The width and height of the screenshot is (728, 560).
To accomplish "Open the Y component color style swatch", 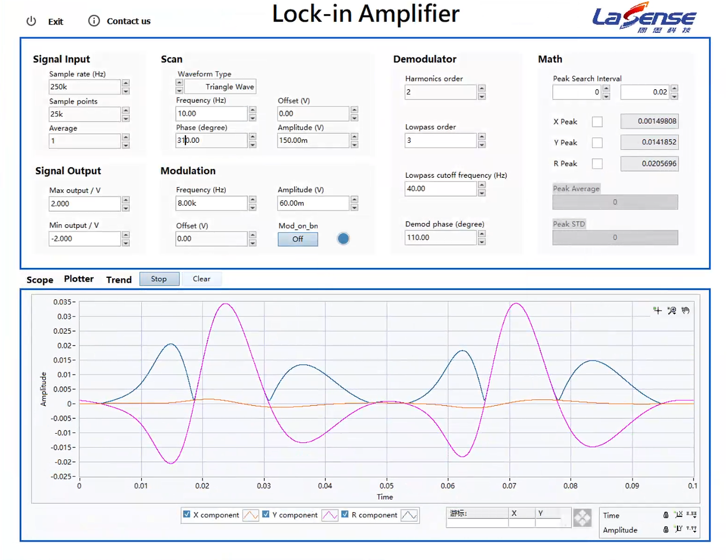I will (330, 515).
